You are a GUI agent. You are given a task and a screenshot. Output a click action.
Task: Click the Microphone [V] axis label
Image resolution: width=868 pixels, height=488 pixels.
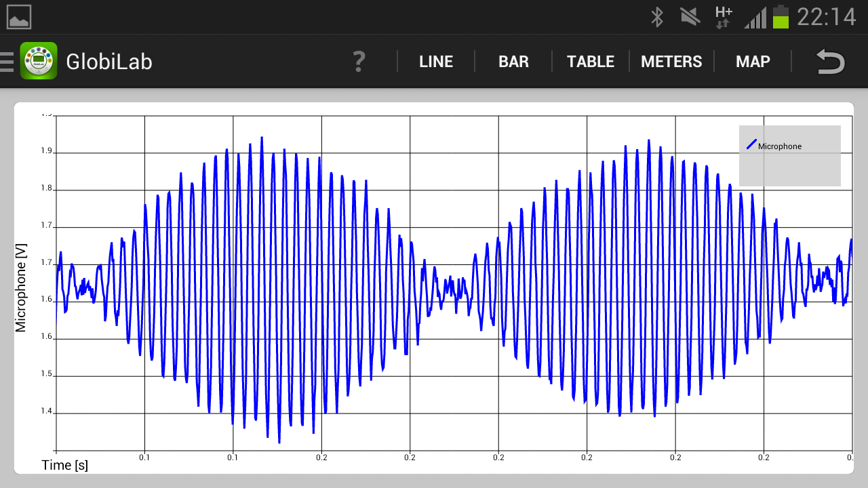click(x=21, y=287)
